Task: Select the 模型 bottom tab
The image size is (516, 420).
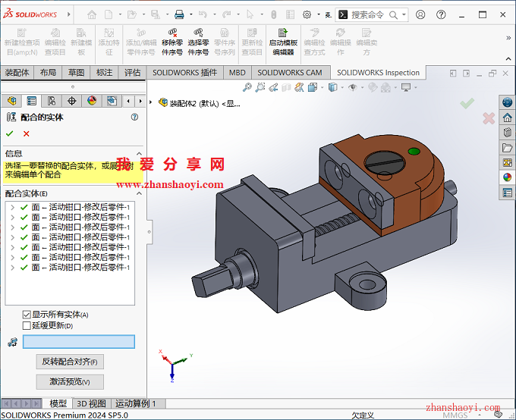Action: (58, 403)
